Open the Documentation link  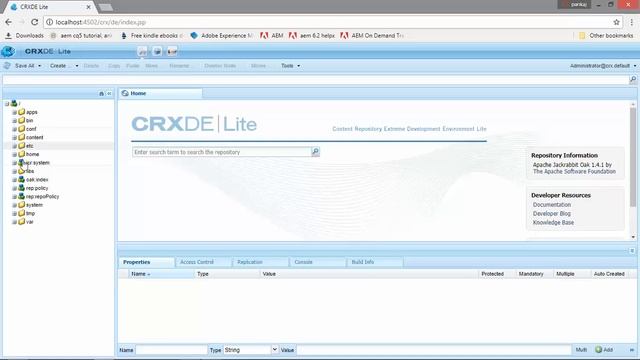pos(552,204)
